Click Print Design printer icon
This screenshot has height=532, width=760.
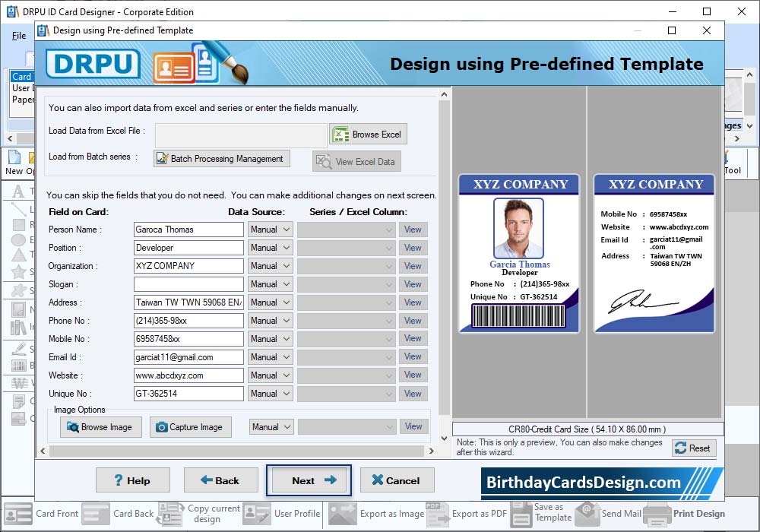click(x=657, y=514)
